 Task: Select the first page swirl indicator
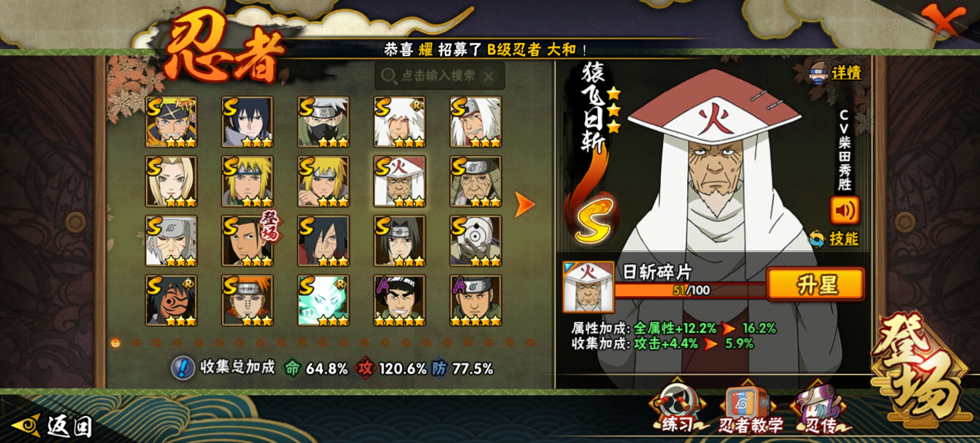(x=116, y=343)
